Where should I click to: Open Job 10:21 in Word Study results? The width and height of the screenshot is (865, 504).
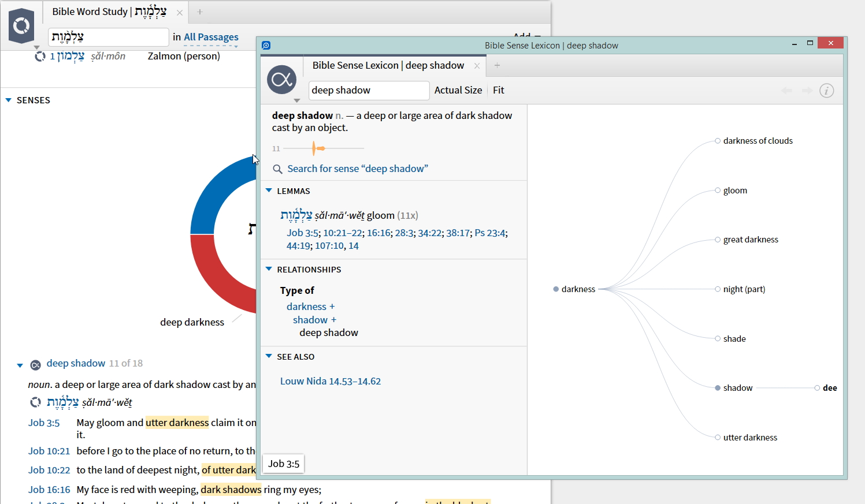(x=49, y=451)
